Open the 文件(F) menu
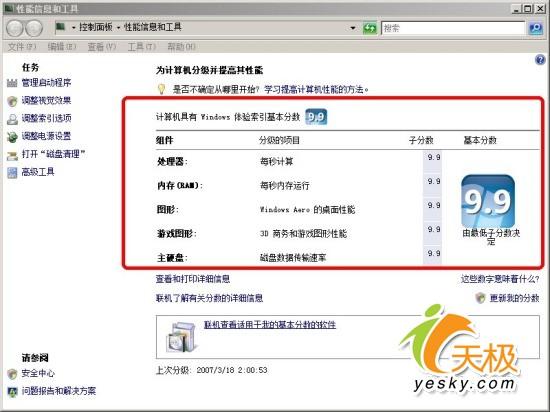This screenshot has width=550, height=412. point(22,47)
